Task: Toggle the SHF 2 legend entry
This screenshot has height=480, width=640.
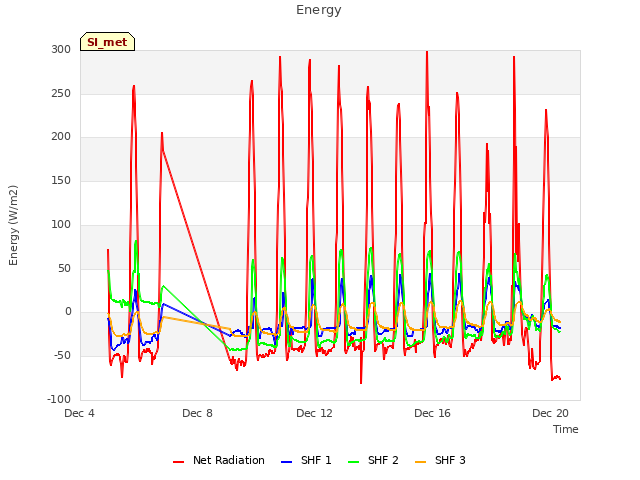Action: 373,460
